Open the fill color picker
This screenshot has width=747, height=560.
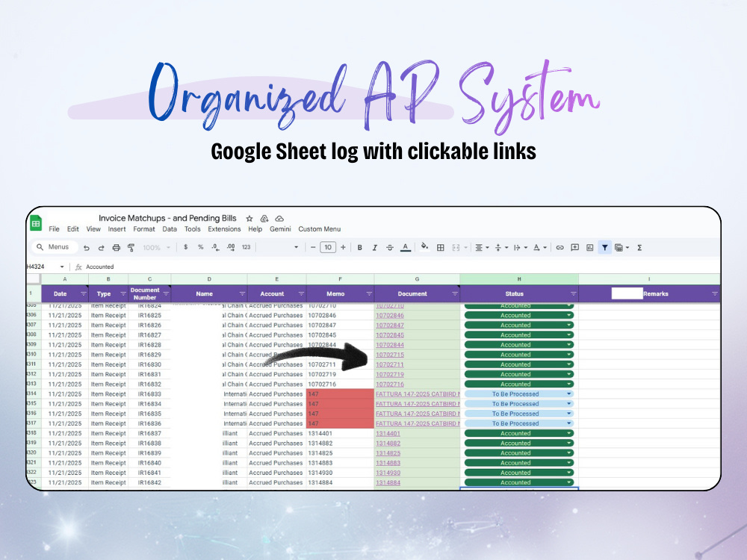tap(424, 246)
